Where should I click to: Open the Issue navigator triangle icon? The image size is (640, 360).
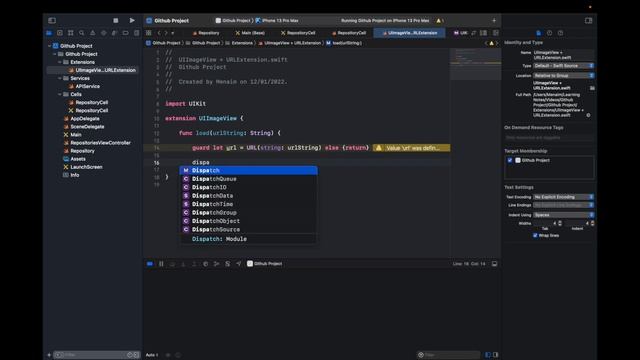click(x=93, y=33)
